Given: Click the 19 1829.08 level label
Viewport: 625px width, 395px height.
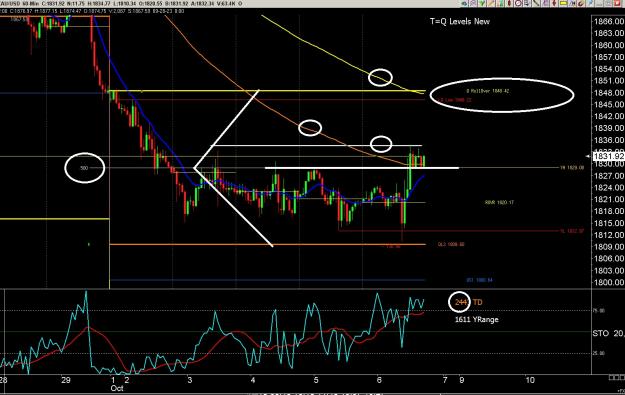Looking at the screenshot, I should [572, 168].
